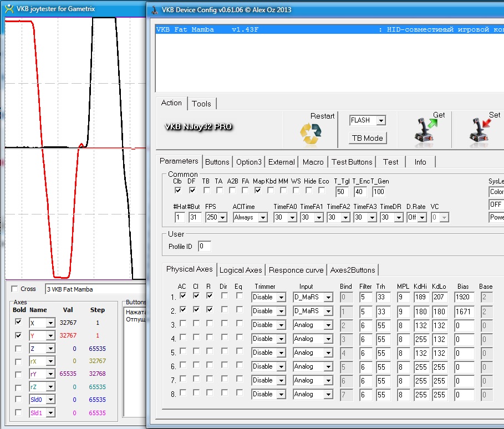Switch to Logical Axes tab
Image resolution: width=504 pixels, height=429 pixels.
pyautogui.click(x=241, y=270)
